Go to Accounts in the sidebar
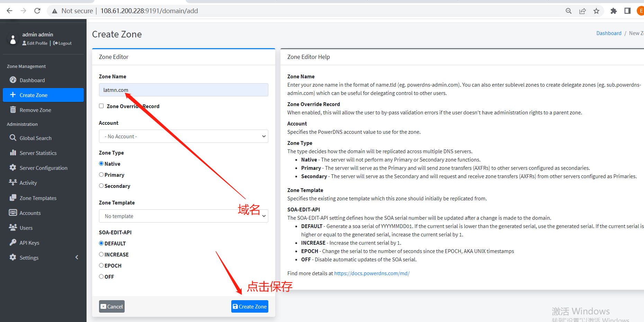This screenshot has height=322, width=644. (x=30, y=213)
